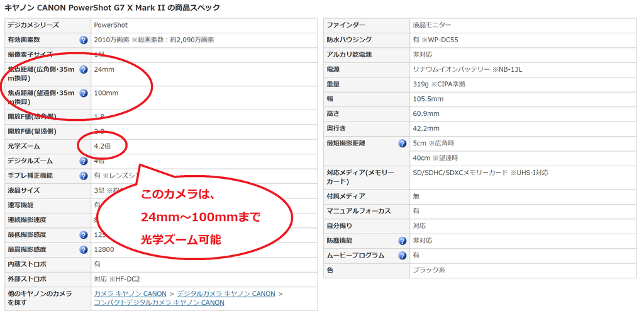This screenshot has width=644, height=313.
Task: Open help icon next to 焦点距離(広角側)
Action: tap(84, 69)
